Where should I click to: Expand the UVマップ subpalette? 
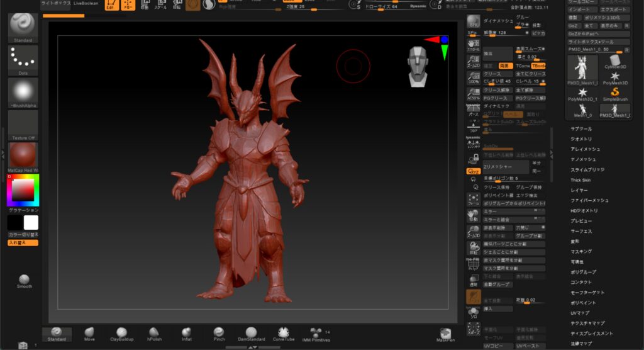click(x=579, y=313)
